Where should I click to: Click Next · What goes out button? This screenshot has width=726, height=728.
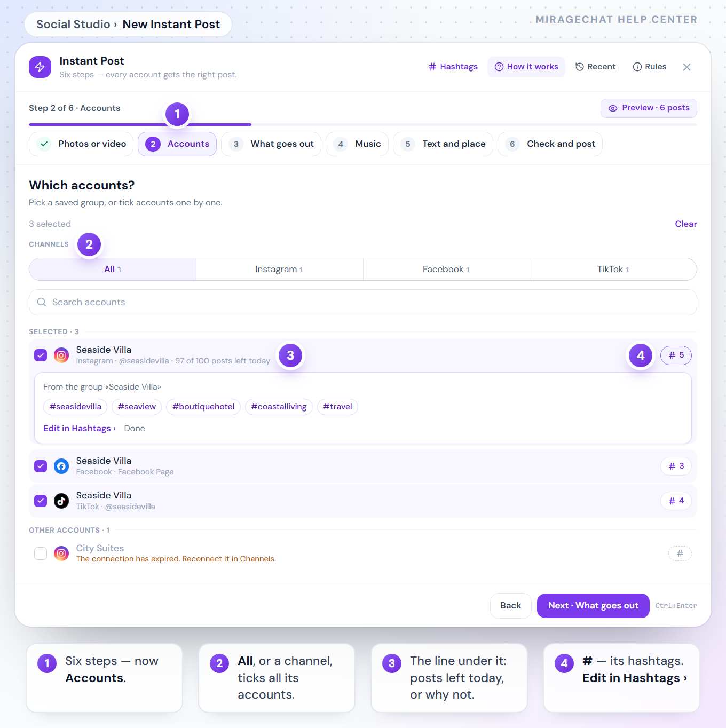[593, 606]
